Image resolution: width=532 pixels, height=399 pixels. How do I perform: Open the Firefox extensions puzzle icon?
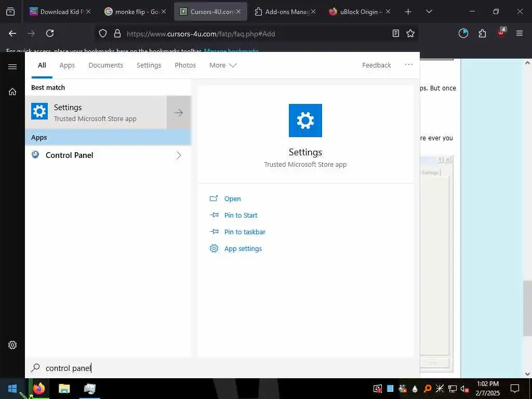[482, 33]
